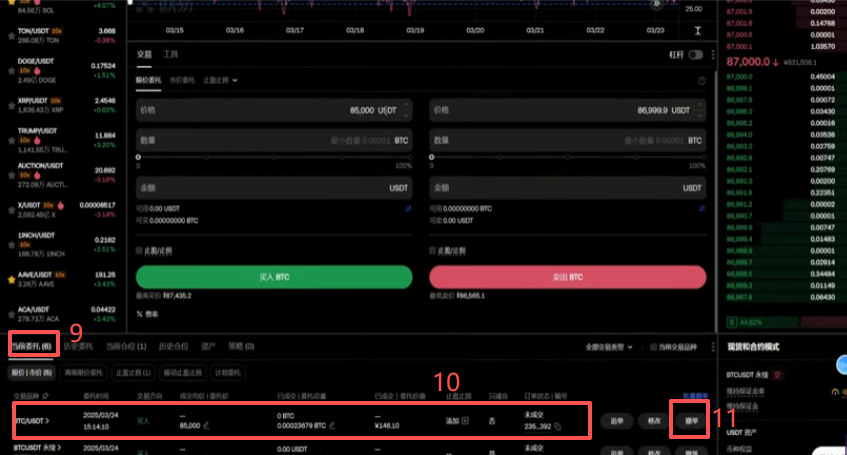The image size is (847, 455).
Task: Open the orders panel more options icon
Action: point(713,347)
